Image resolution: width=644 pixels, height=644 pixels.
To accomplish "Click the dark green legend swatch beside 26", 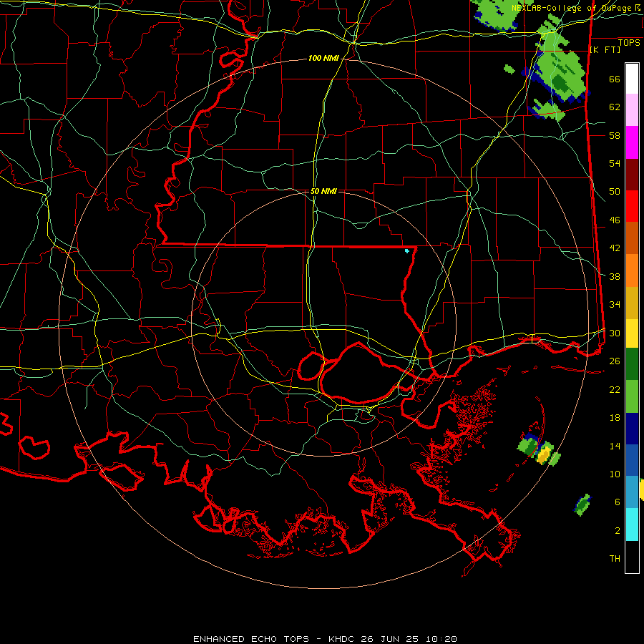I will pyautogui.click(x=632, y=364).
